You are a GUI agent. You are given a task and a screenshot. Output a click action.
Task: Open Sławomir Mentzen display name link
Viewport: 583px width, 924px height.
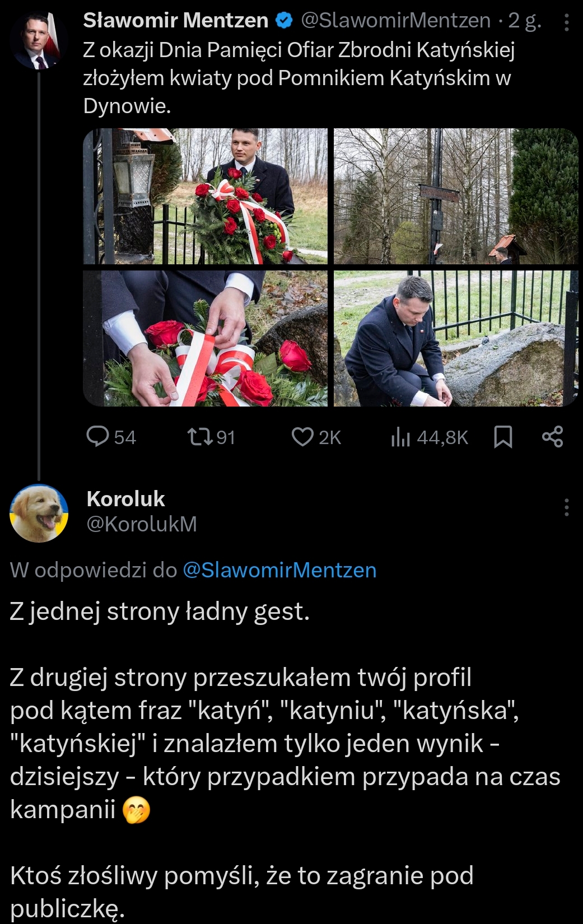pos(176,21)
